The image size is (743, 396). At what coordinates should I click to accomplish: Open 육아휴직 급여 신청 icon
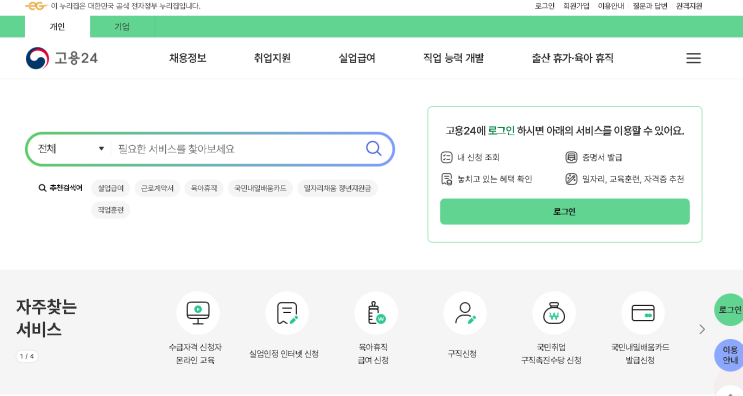[x=376, y=313]
